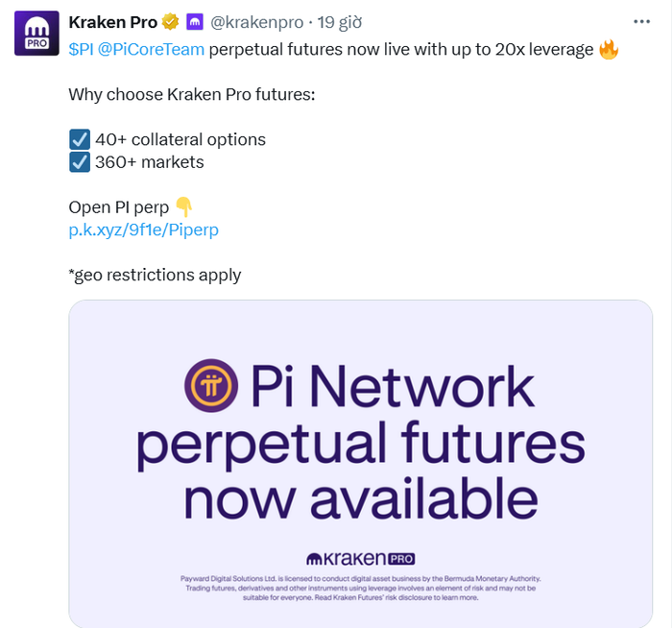Click the Kraken Pro logo in the banner
Viewport: 672px width, 628px height.
(360, 558)
